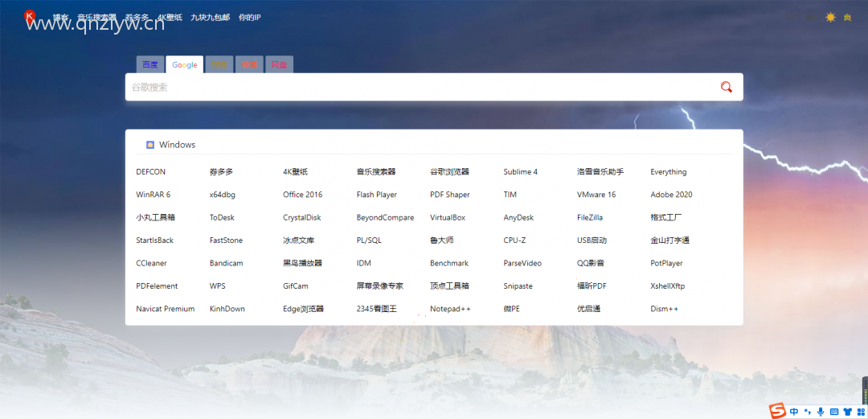
Task: Open the Snipaste link
Action: tap(518, 286)
